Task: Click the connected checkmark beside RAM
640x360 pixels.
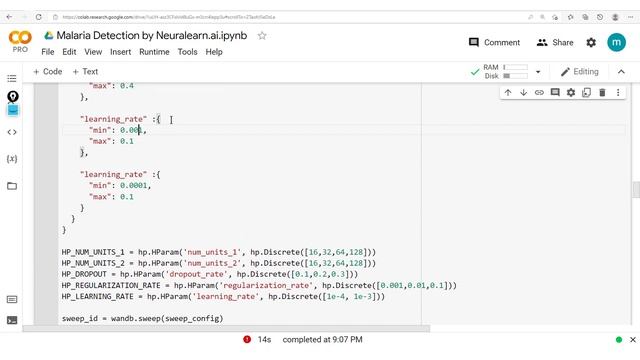Action: coord(475,72)
